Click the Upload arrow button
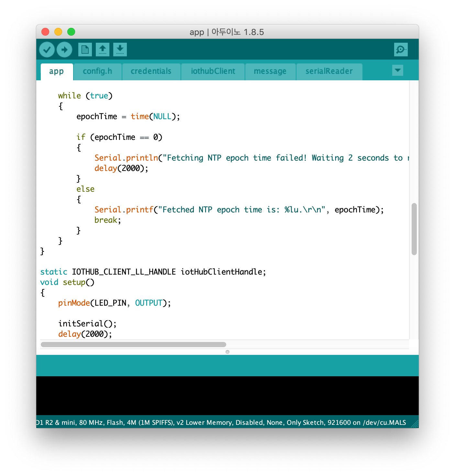Screen dimensions: 455x476 [64, 50]
